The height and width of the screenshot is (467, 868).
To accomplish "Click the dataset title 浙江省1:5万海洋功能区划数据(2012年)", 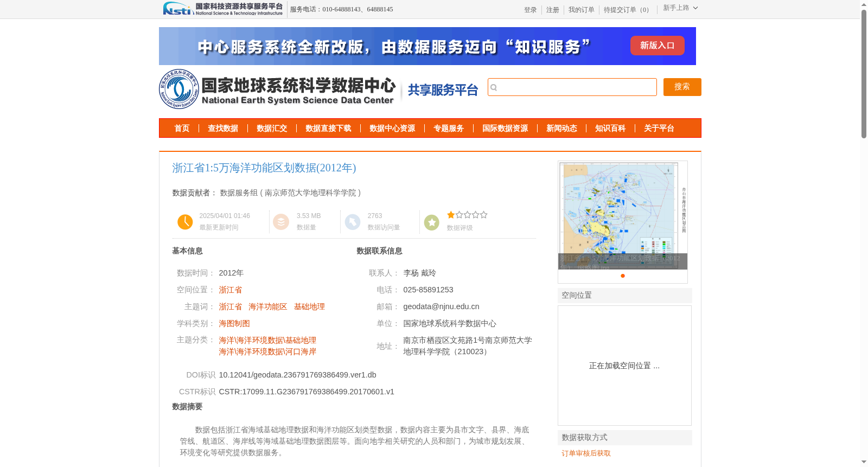I will [x=264, y=168].
